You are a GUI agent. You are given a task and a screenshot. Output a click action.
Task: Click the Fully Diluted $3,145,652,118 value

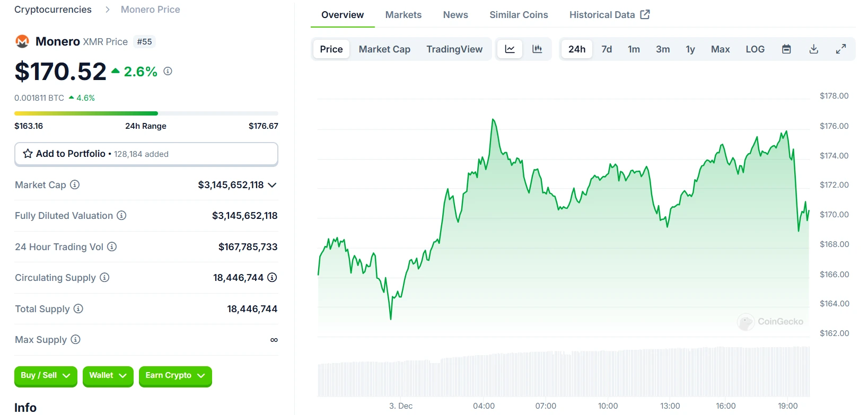[x=245, y=216]
